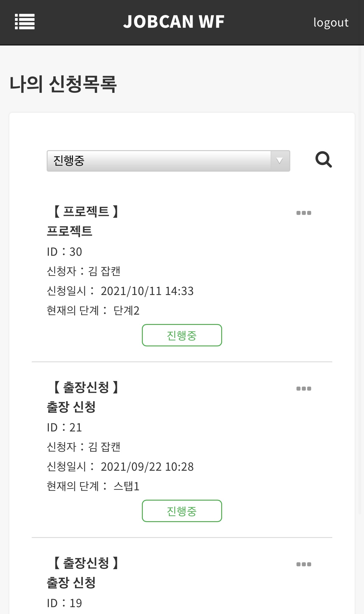The width and height of the screenshot is (364, 614).
Task: Click 【 출장신청 】 label above ID 21
Action: click(86, 387)
